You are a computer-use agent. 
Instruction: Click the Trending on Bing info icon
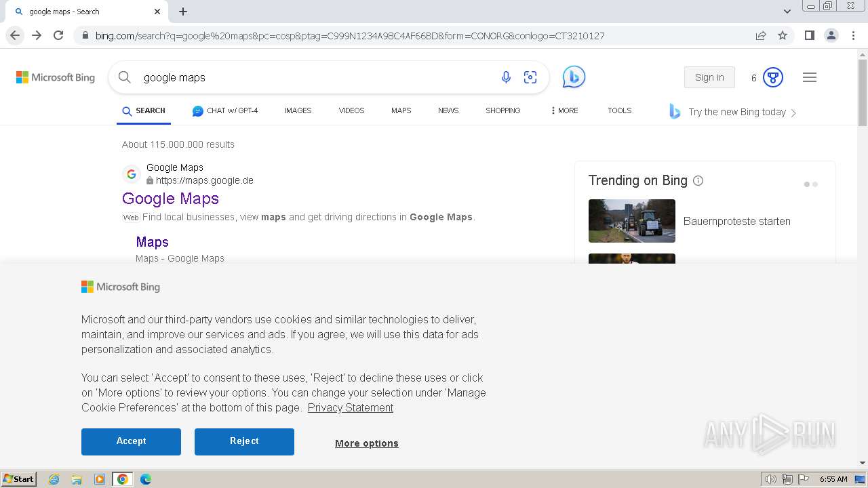point(698,180)
